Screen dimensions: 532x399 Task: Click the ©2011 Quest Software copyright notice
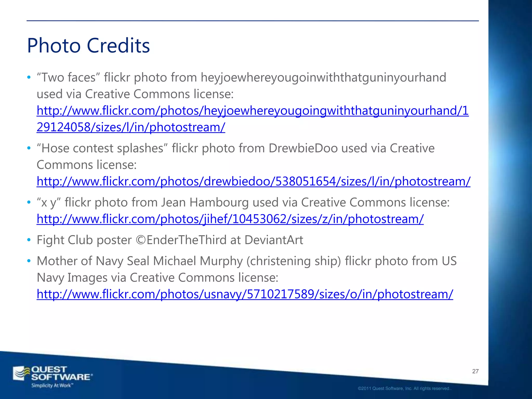tap(404, 389)
